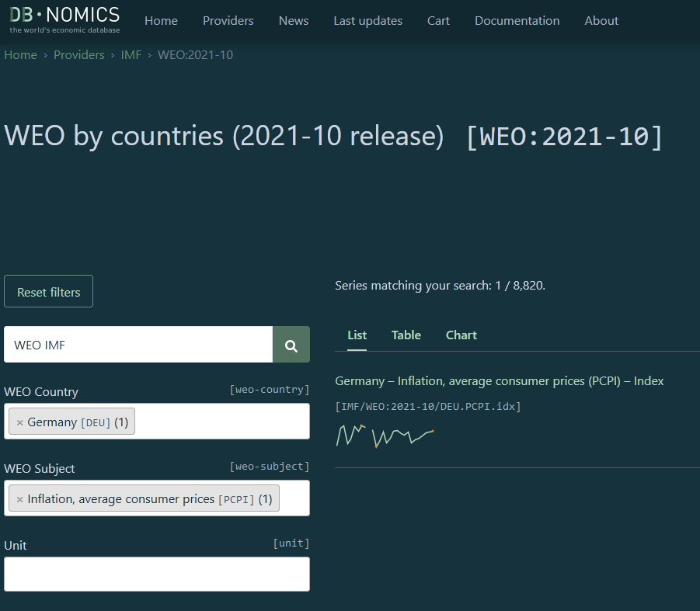Click the [unit] code label
The width and height of the screenshot is (700, 611).
coord(291,543)
